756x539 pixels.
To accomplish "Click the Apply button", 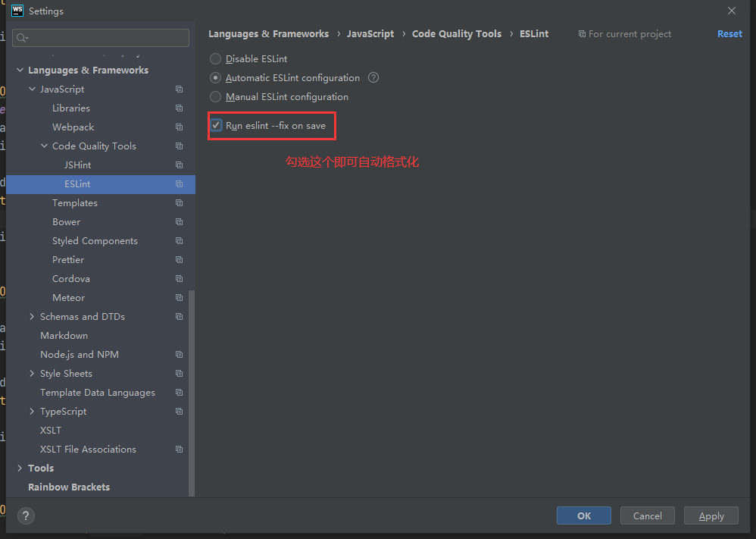I will coord(711,515).
